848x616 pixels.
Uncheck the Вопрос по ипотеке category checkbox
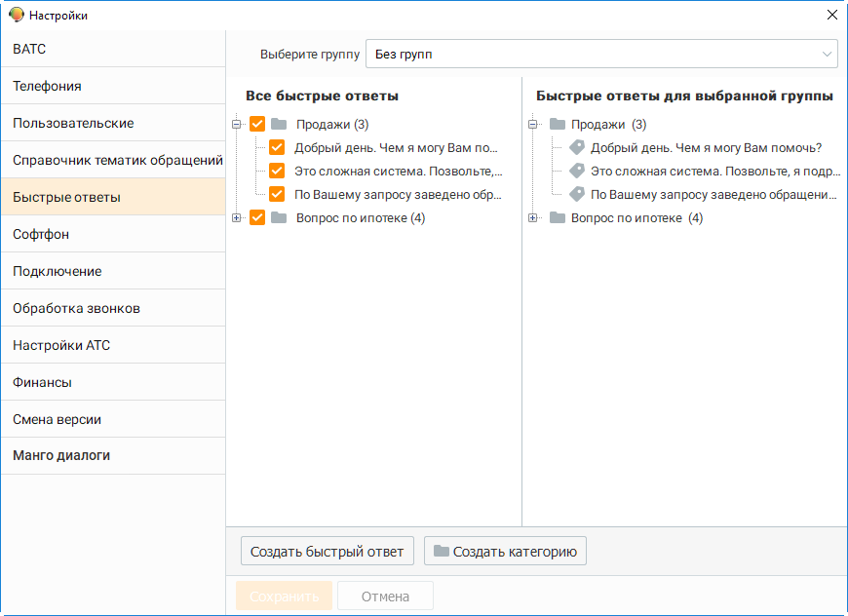point(257,218)
